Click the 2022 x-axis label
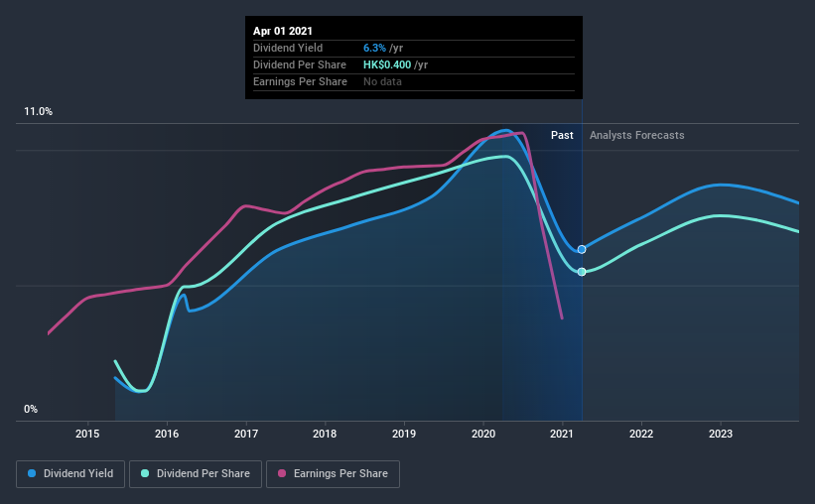815x504 pixels. tap(641, 434)
